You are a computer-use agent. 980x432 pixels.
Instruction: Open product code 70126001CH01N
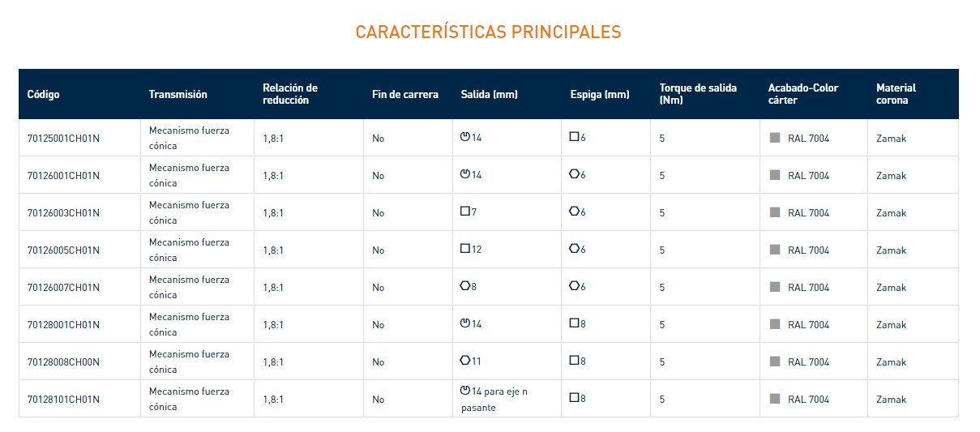63,176
